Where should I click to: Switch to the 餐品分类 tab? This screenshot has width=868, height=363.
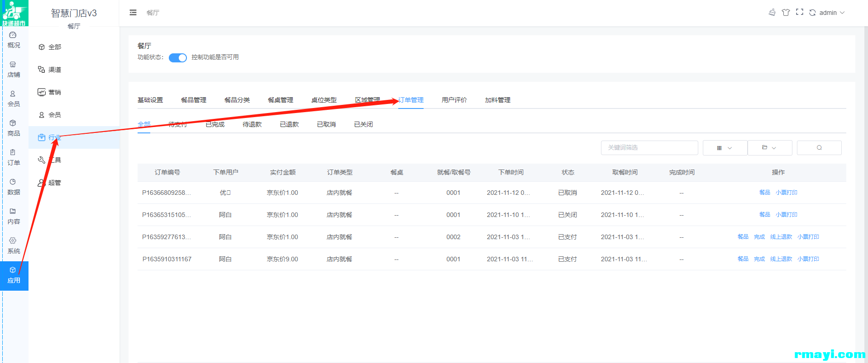237,100
